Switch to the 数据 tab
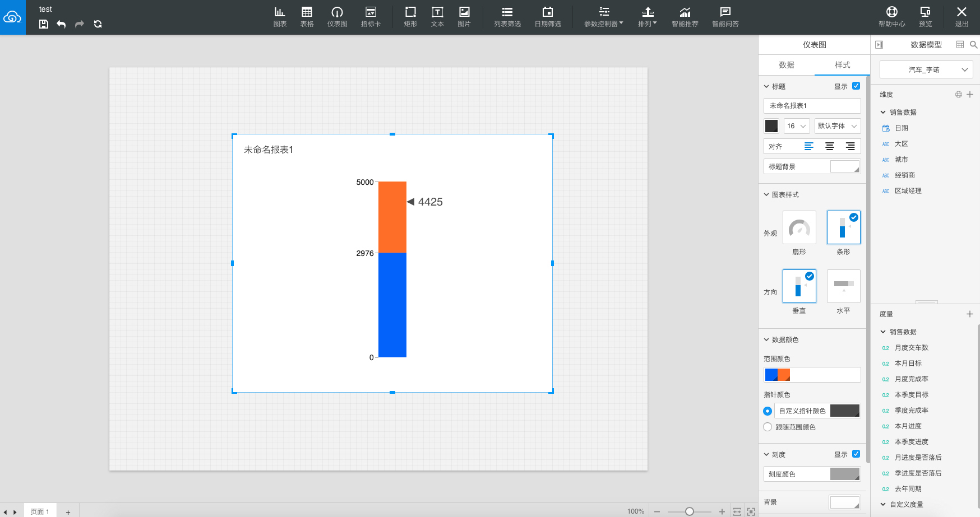The image size is (980, 517). pos(787,65)
